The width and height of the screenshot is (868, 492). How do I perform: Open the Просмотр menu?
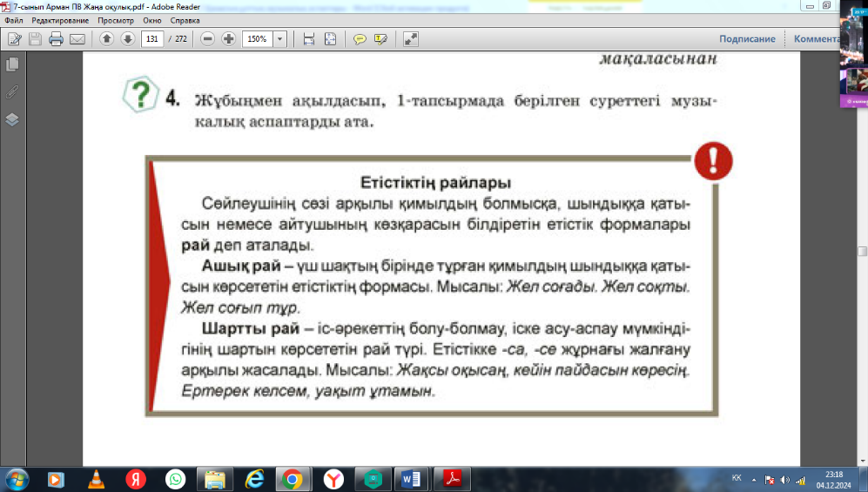point(116,21)
